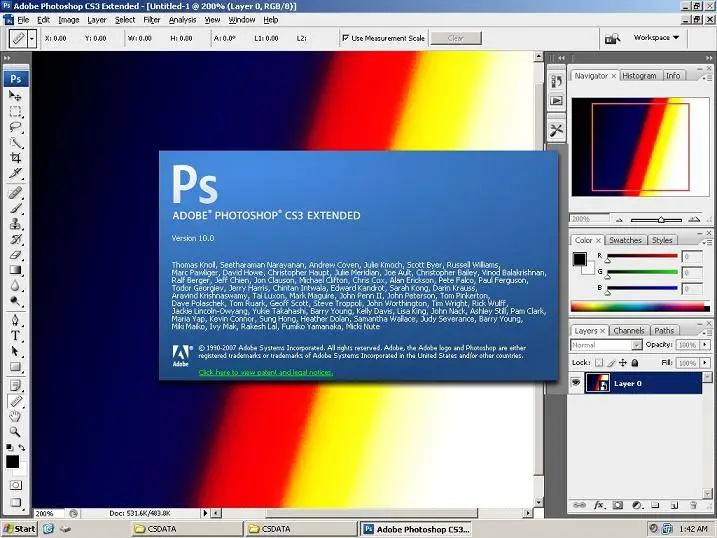Viewport: 717px width, 538px height.
Task: Select the Healing Brush tool
Action: click(15, 193)
